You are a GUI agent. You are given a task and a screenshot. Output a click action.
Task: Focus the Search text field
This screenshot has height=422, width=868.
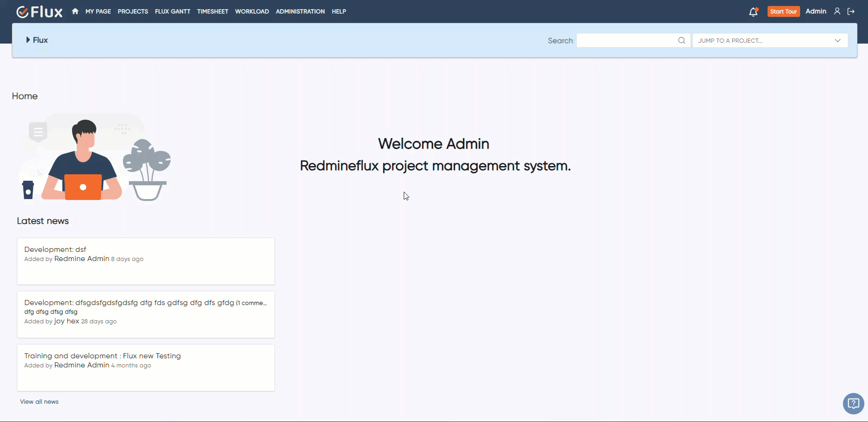627,40
